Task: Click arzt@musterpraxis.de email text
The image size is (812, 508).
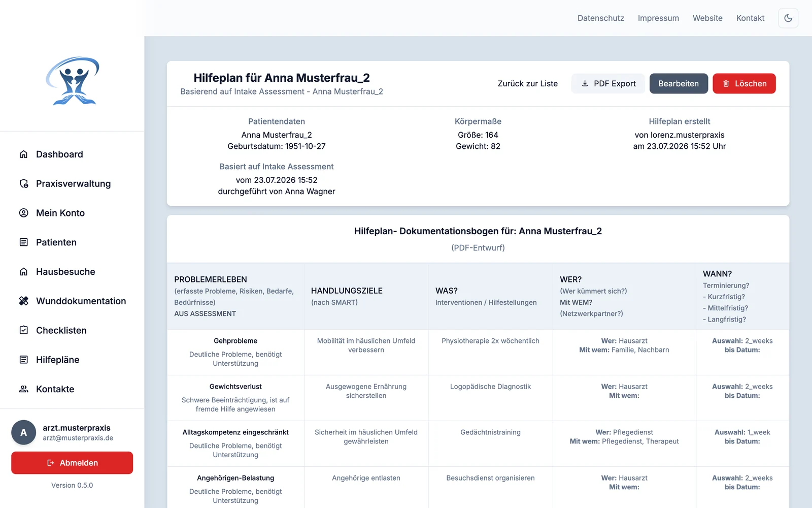Action: click(x=78, y=438)
